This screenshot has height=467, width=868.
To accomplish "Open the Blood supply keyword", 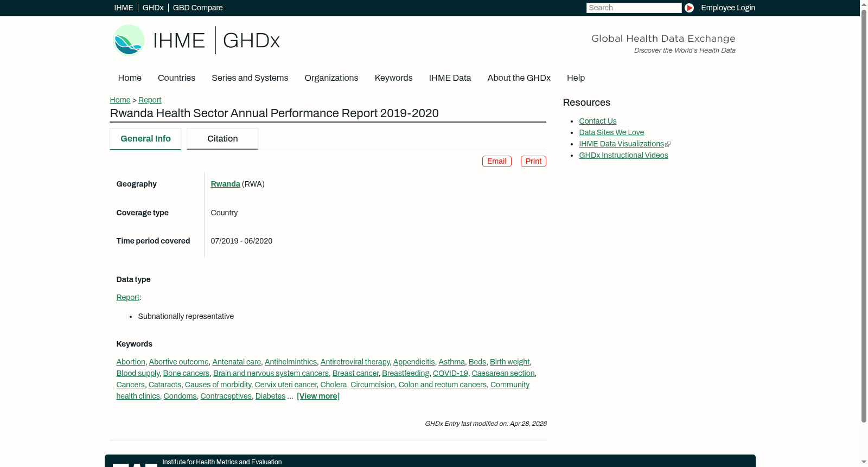I will pyautogui.click(x=138, y=373).
